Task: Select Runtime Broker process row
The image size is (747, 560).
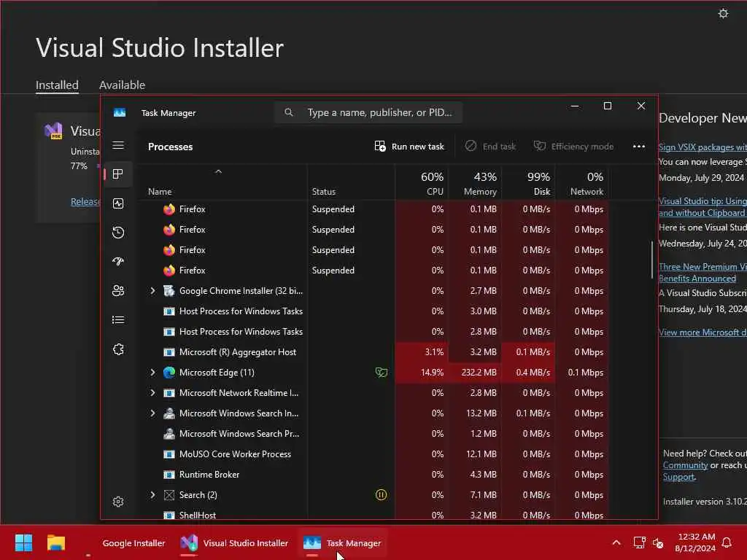Action: (x=372, y=474)
